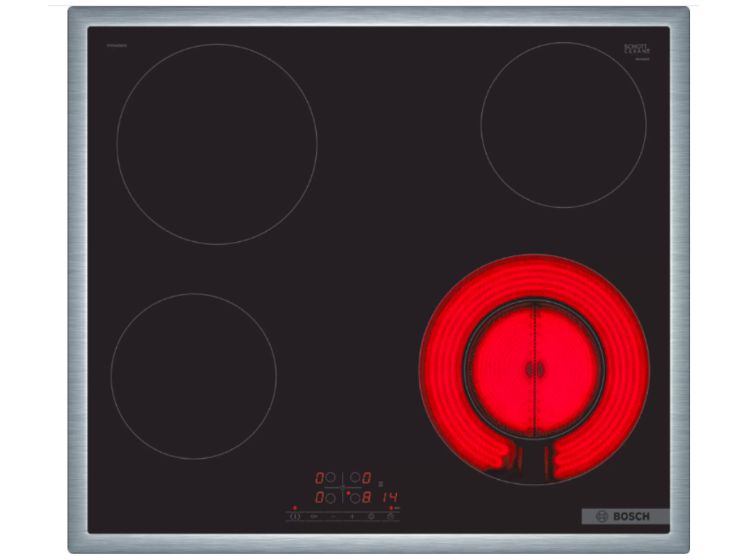Viewport: 747px width, 560px height.
Task: Click the Schott Ceran logo
Action: (x=636, y=49)
